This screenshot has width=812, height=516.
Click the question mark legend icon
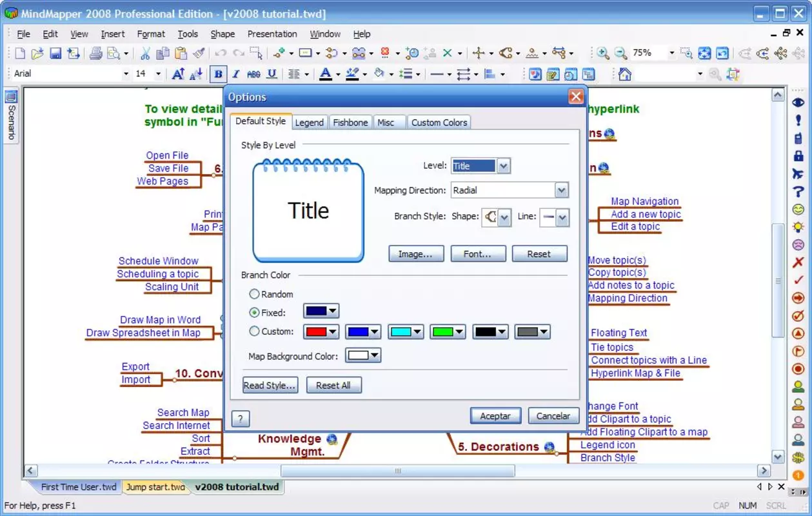click(798, 192)
